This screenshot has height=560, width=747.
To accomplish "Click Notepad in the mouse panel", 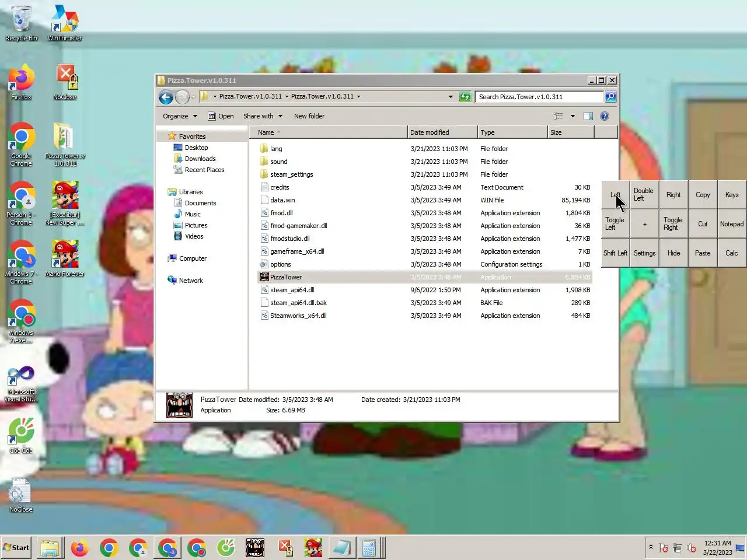I will point(732,224).
